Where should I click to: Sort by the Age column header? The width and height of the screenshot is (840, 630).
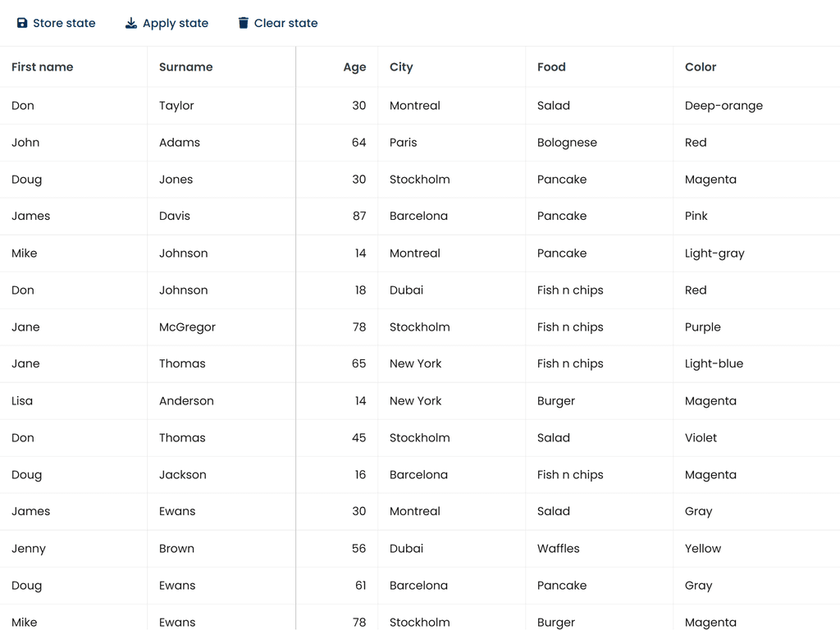tap(354, 67)
